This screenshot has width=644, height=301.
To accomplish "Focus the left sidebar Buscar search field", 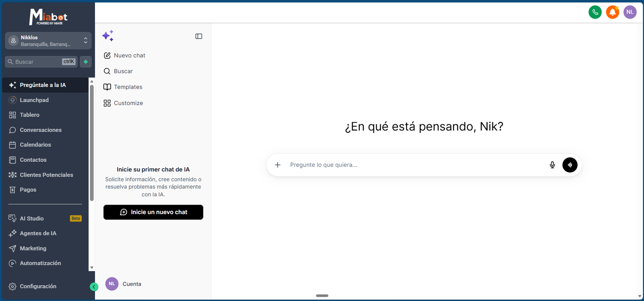I will coord(41,62).
